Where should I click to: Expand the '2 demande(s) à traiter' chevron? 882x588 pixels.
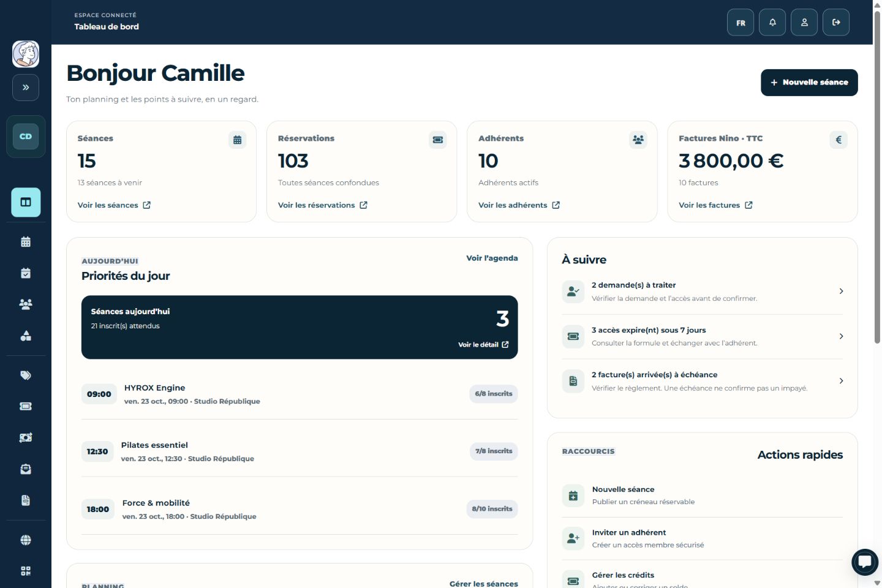coord(841,292)
